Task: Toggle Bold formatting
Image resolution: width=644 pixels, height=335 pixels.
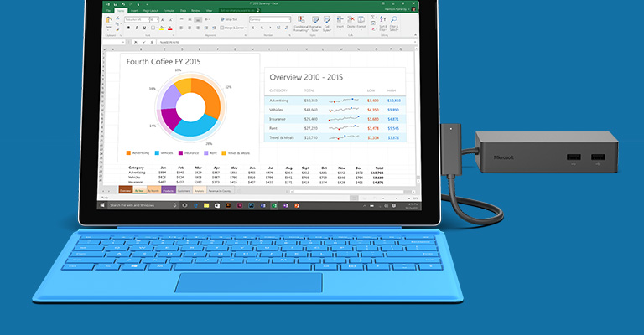Action: [128, 28]
